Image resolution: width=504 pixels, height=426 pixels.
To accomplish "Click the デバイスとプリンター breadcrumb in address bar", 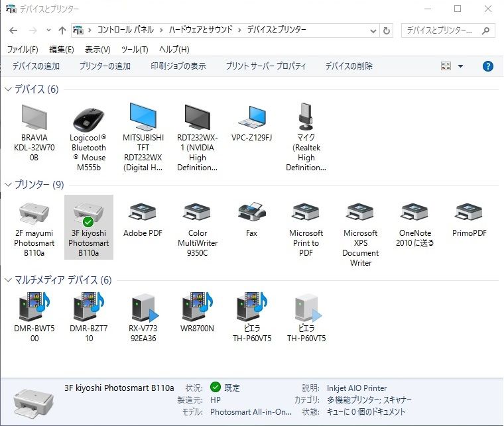I will click(277, 30).
